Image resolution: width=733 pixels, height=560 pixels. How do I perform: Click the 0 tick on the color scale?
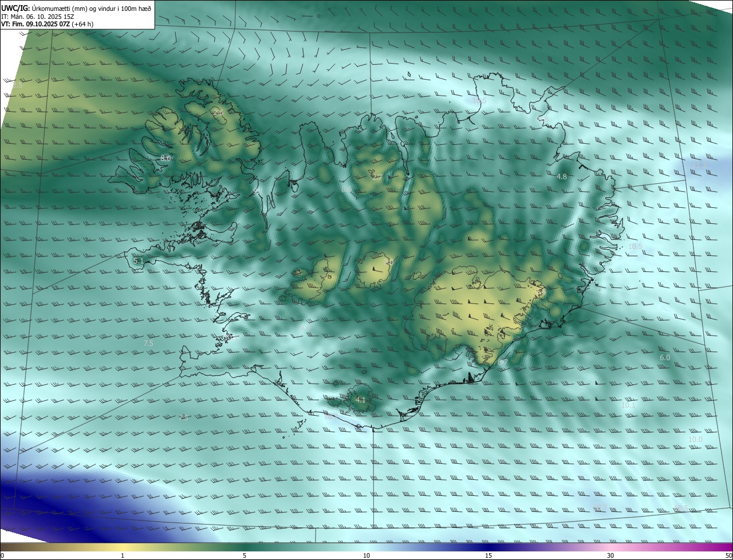pos(2,555)
